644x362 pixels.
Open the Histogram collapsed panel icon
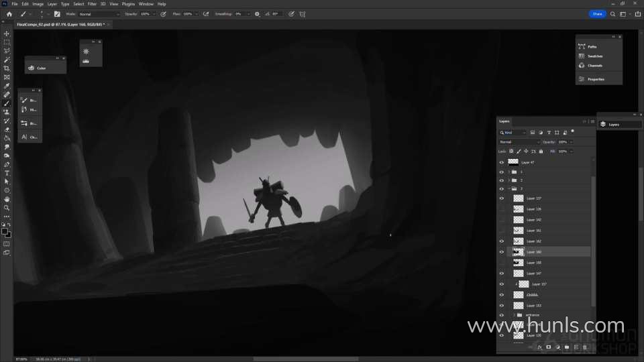coord(86,61)
